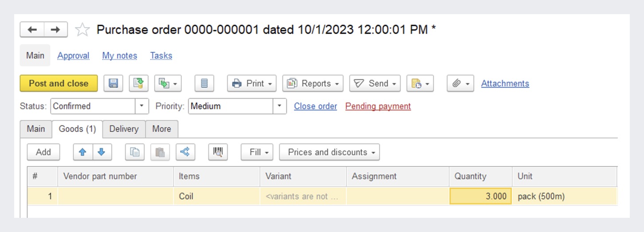
Task: Open the Prices and discounts menu
Action: [x=329, y=152]
